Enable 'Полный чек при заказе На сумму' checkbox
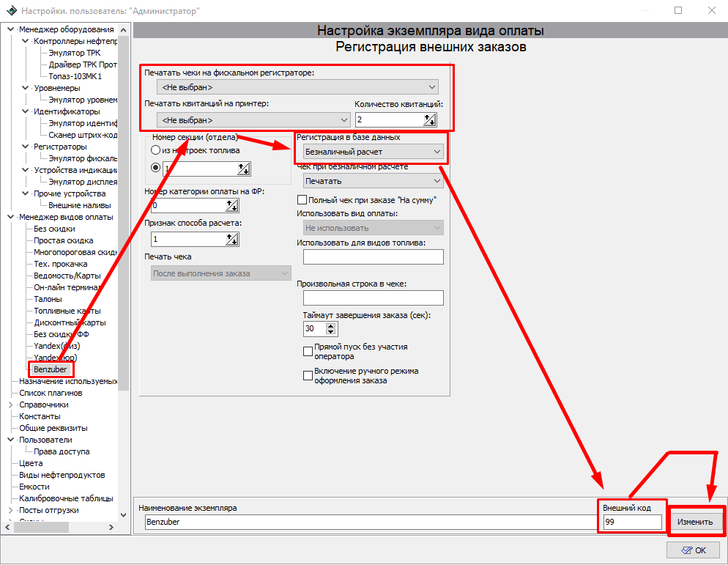Image resolution: width=728 pixels, height=565 pixels. pos(302,200)
